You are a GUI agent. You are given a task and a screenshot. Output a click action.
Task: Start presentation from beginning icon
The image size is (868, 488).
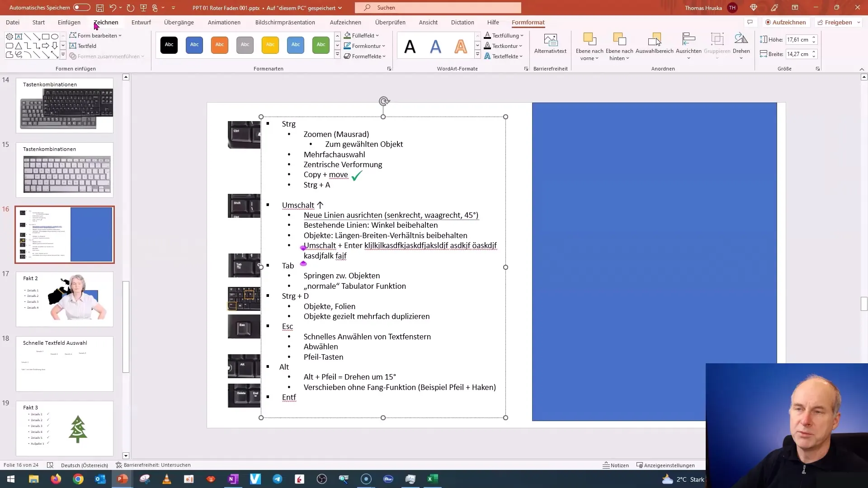point(144,8)
